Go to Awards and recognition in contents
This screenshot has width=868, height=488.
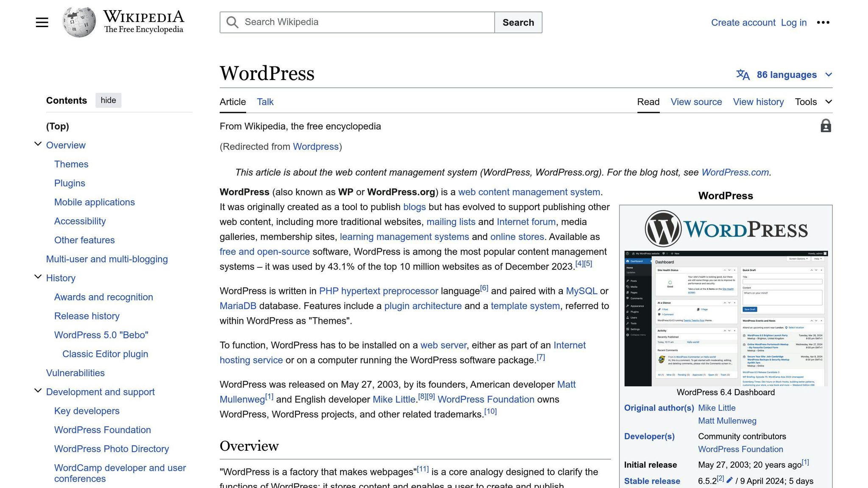(103, 297)
